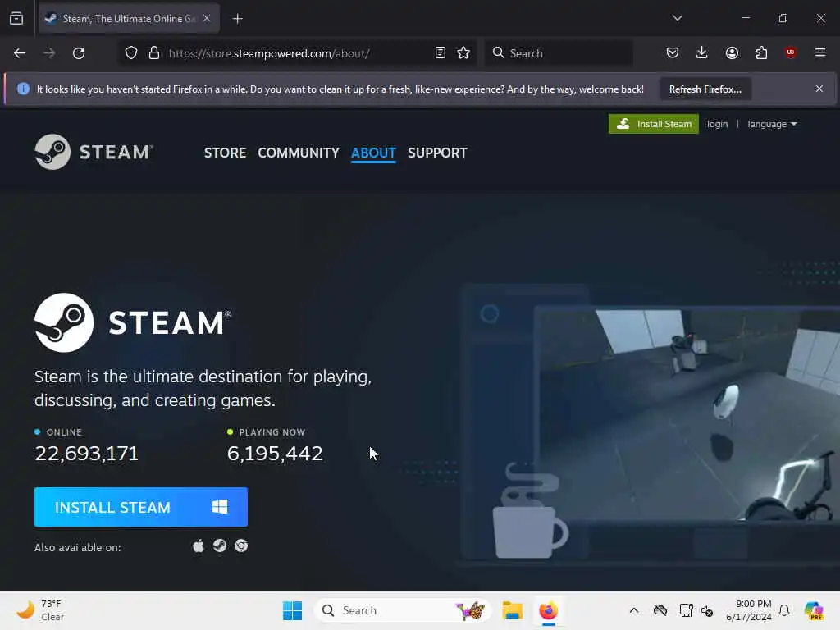Open the Pocket save icon
The height and width of the screenshot is (630, 840).
(673, 52)
